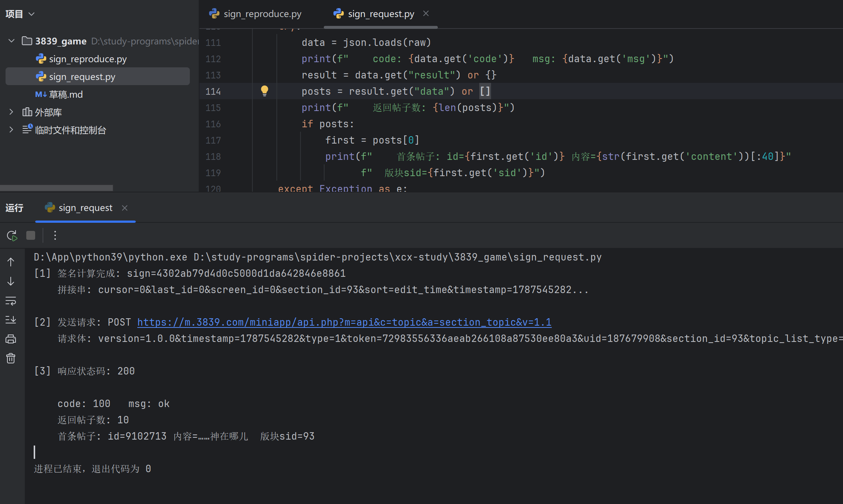Click the up arrow in run console

tap(11, 262)
